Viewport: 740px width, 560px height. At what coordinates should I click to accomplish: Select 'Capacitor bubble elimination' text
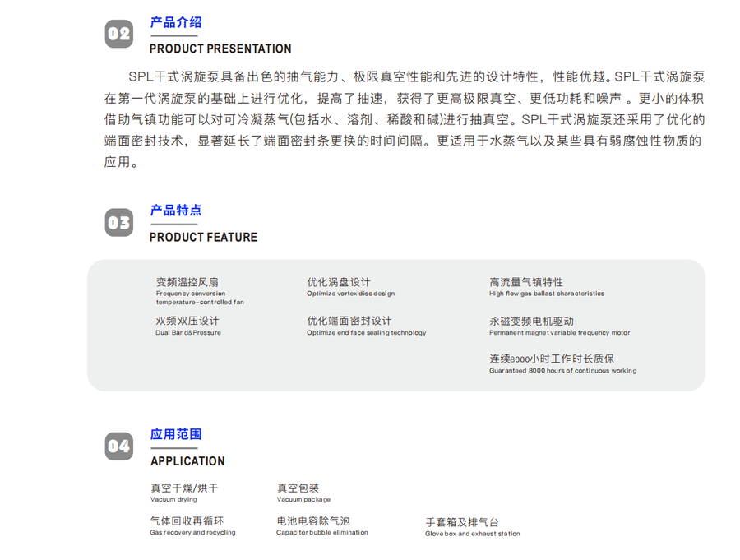pyautogui.click(x=321, y=533)
